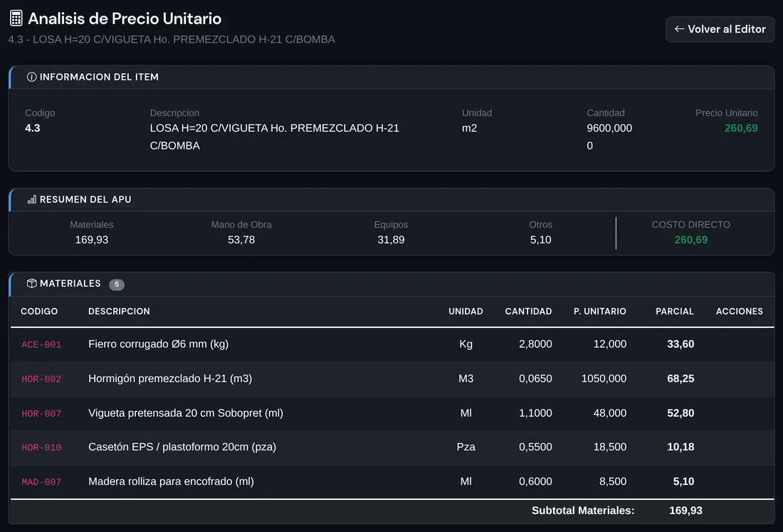The width and height of the screenshot is (783, 532).
Task: Select the Madera rolliza para encofrado (ml) description
Action: pyautogui.click(x=172, y=481)
